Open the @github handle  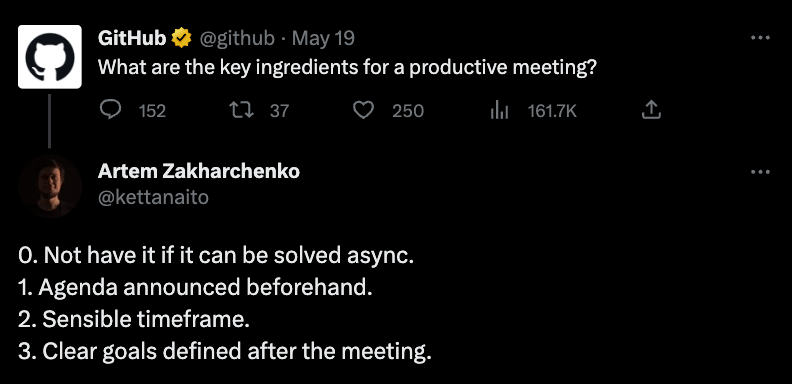(x=237, y=38)
